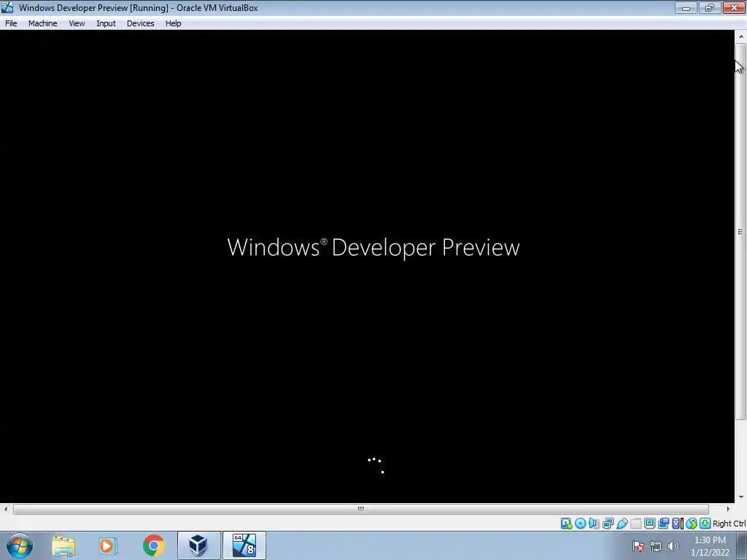Click the keyboard capture green arrow icon
Image resolution: width=747 pixels, height=560 pixels.
705,524
